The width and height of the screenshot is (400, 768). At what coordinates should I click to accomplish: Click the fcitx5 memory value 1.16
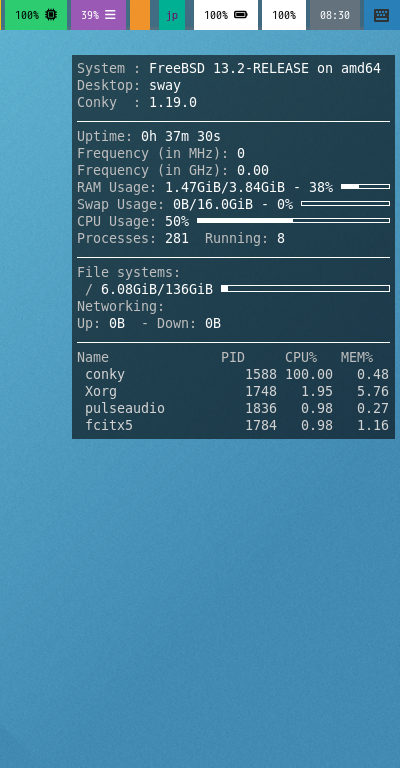[373, 426]
